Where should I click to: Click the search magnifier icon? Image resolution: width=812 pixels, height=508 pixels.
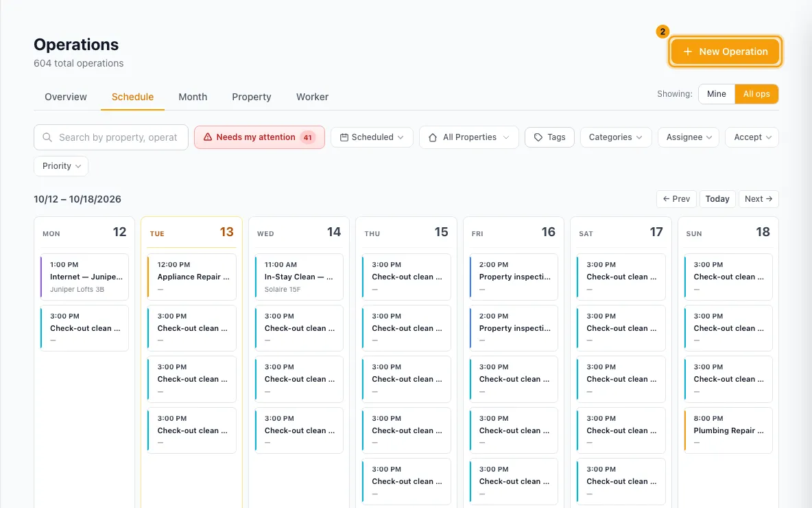47,137
